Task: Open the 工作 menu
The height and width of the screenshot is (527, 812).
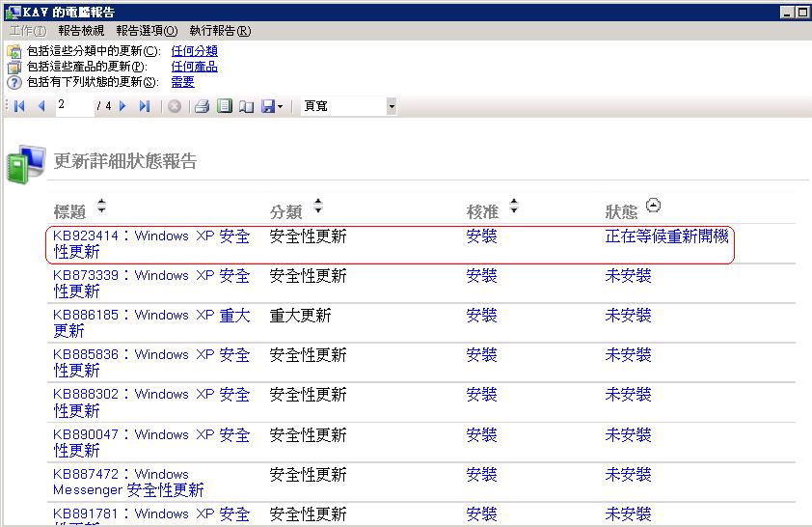Action: tap(28, 31)
